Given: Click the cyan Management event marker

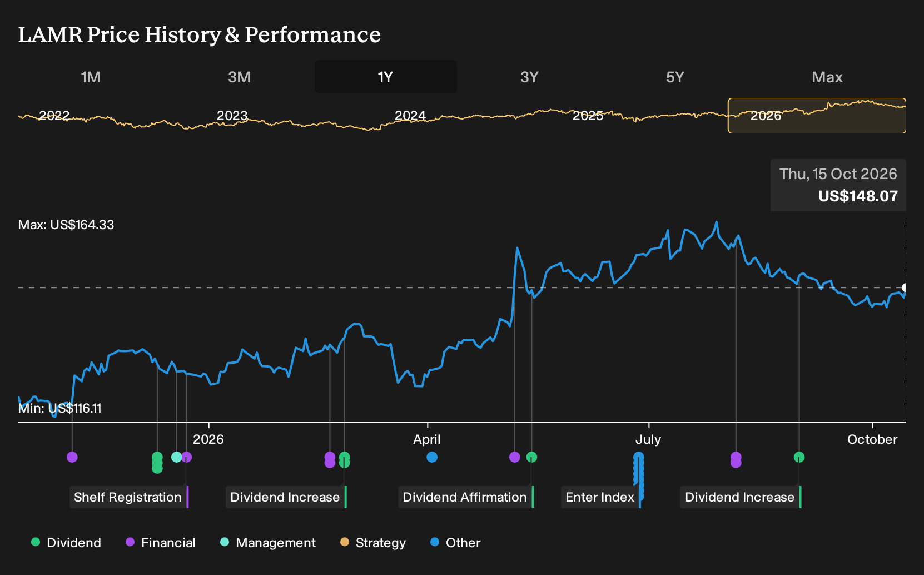Looking at the screenshot, I should coord(177,457).
